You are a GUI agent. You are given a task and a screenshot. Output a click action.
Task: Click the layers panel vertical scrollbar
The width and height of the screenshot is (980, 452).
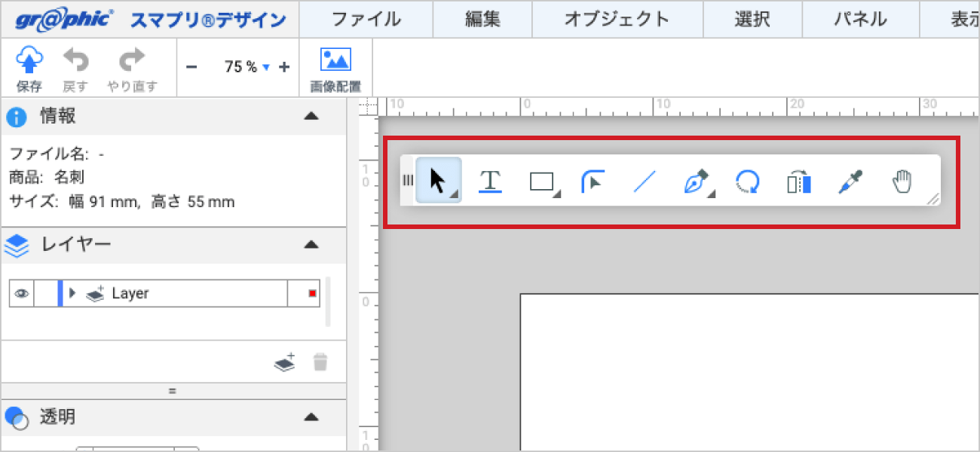coord(327,301)
